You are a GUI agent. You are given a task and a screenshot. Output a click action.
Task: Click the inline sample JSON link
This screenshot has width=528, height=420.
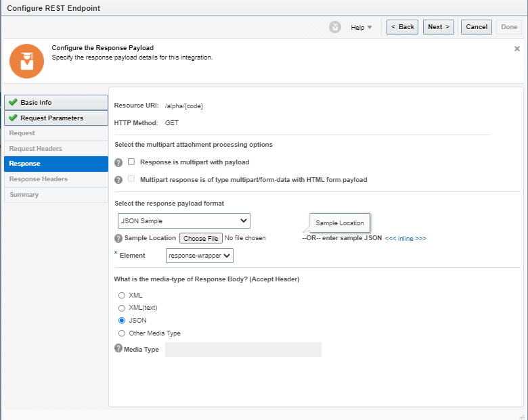(405, 239)
